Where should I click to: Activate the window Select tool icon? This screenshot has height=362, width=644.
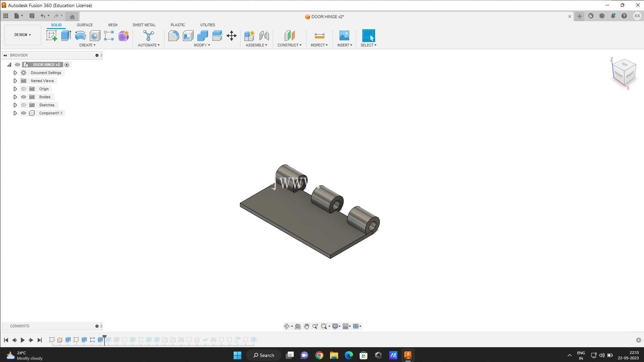(368, 36)
